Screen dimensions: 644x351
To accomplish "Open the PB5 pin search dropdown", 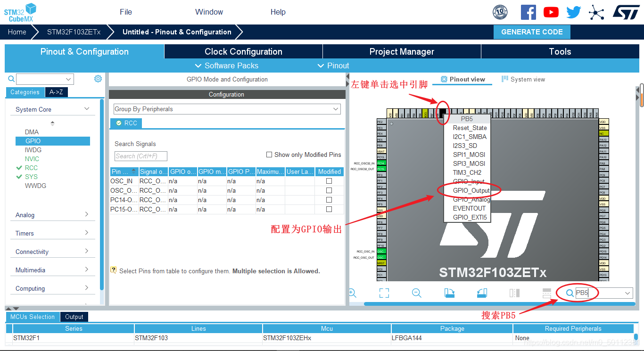I will pos(627,293).
